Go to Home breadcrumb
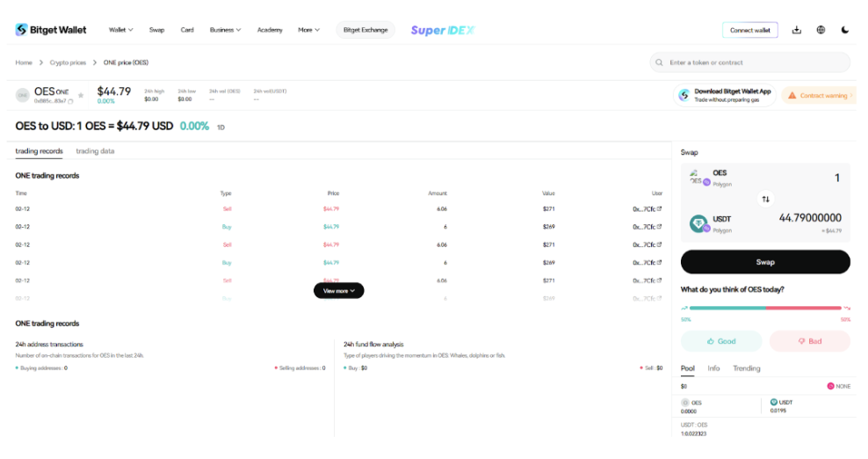Image resolution: width=868 pixels, height=459 pixels. tap(24, 62)
